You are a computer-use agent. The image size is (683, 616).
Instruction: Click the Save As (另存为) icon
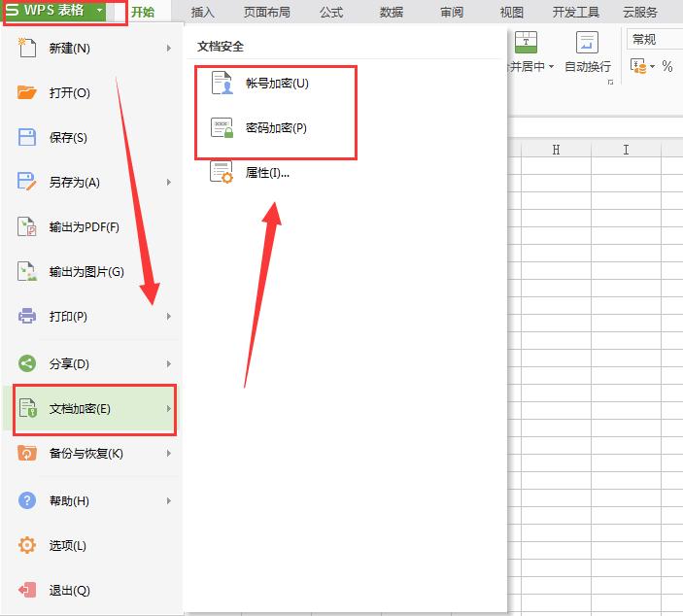click(x=27, y=182)
